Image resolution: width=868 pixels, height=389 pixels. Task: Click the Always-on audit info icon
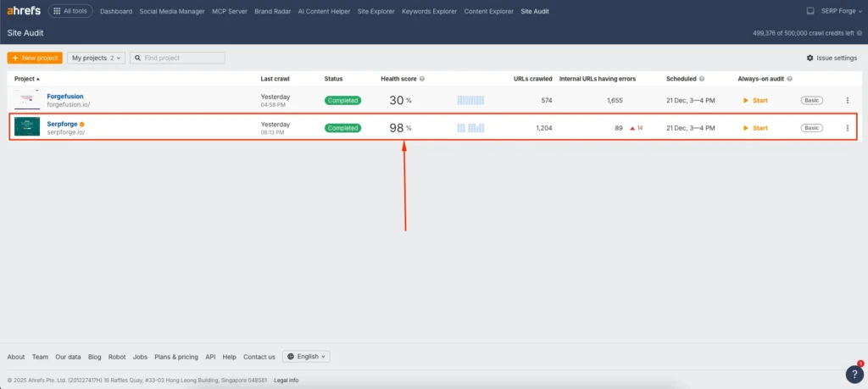click(791, 79)
